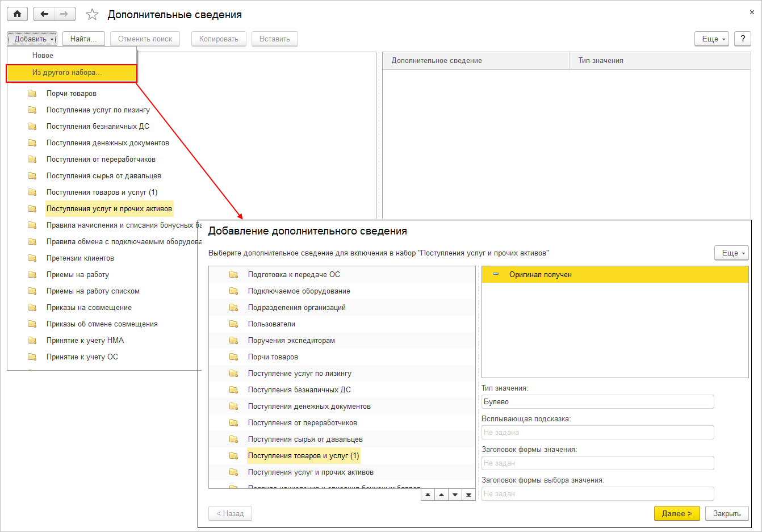Click the Тип значения column header
762x532 pixels.
tap(660, 60)
